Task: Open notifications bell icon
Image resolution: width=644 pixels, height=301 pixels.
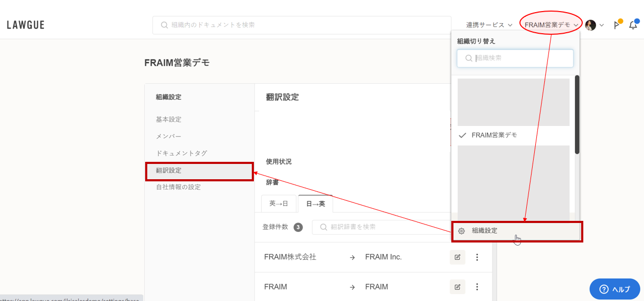Action: 633,25
